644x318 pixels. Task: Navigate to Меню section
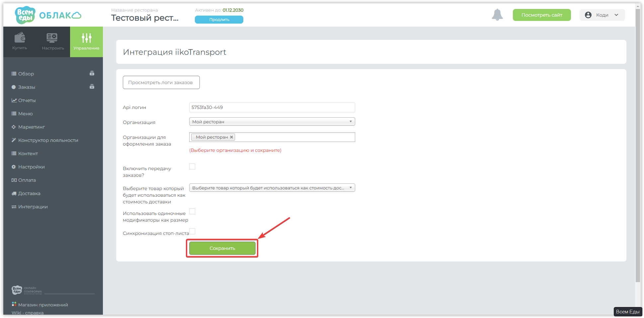click(26, 114)
